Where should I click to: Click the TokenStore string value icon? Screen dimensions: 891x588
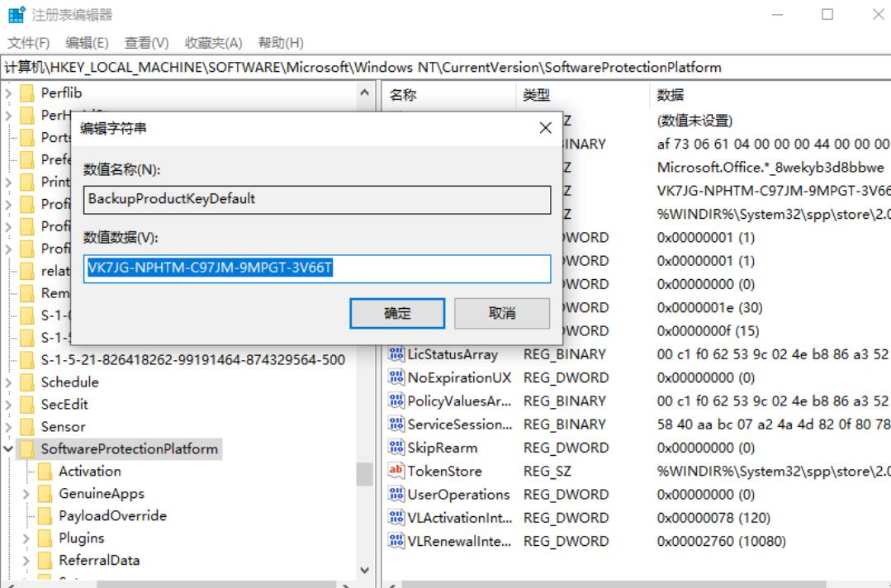pos(396,471)
